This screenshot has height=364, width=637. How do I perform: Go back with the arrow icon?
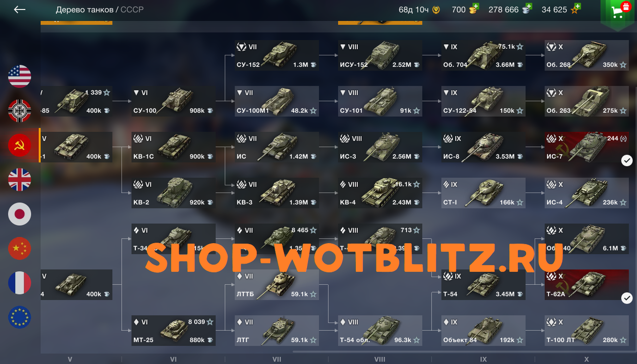coord(19,9)
